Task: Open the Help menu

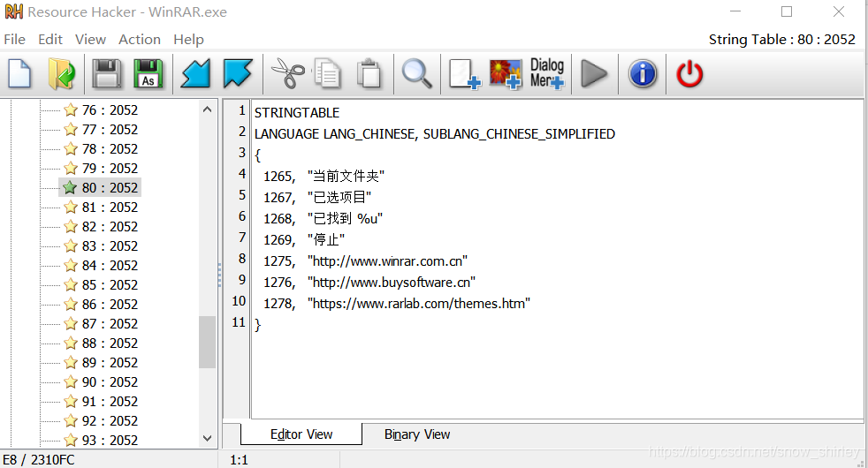Action: 188,39
